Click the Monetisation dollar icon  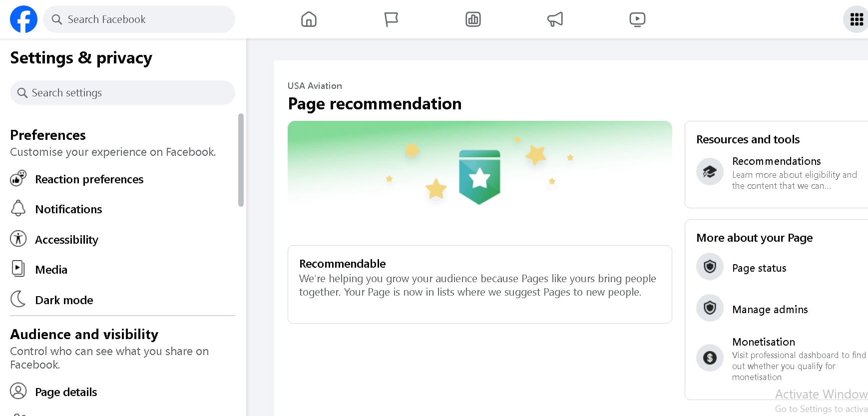tap(710, 358)
